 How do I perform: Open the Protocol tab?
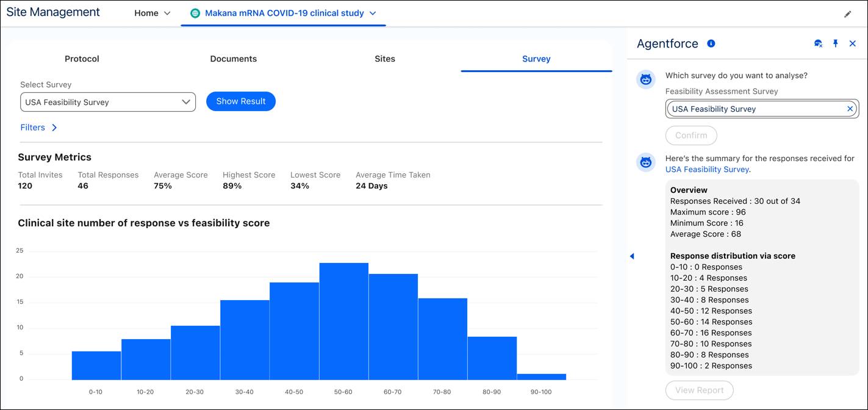coord(82,59)
